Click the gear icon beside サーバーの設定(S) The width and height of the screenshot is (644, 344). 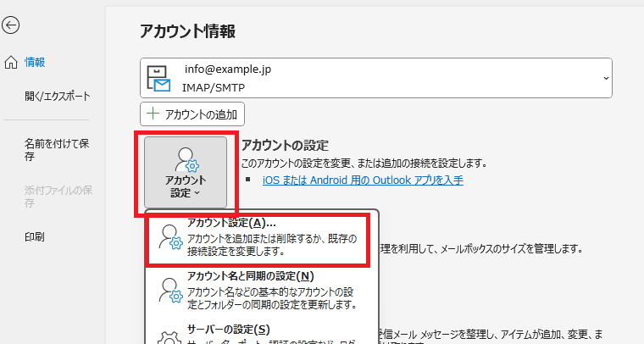coord(171,336)
